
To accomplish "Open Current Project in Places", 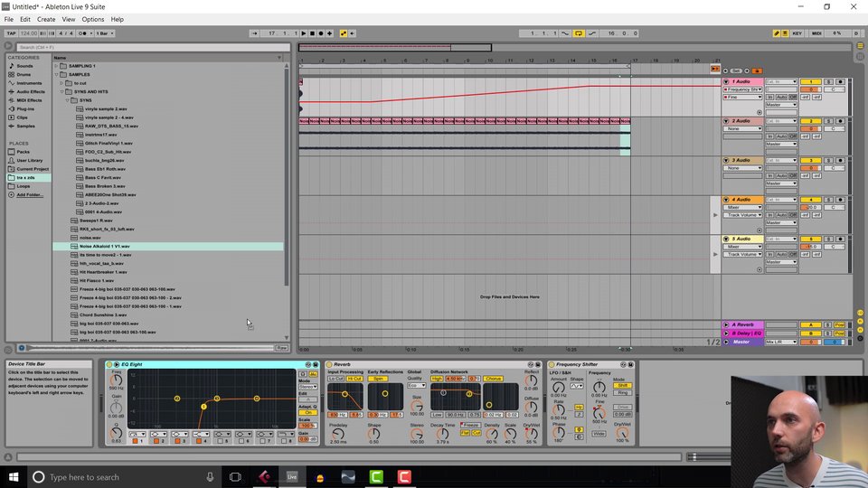I will tap(33, 169).
